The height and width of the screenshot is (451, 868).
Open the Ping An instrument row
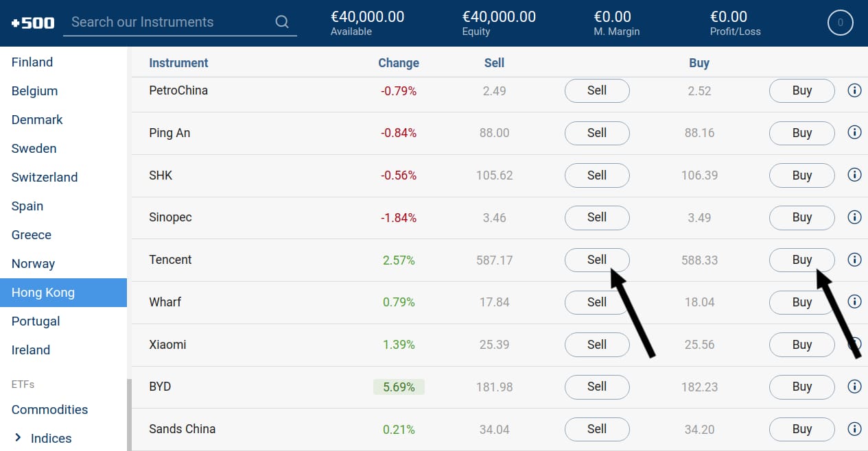click(169, 133)
